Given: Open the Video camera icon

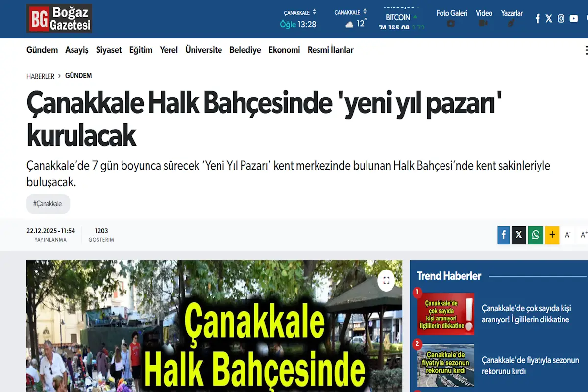Looking at the screenshot, I should (484, 24).
